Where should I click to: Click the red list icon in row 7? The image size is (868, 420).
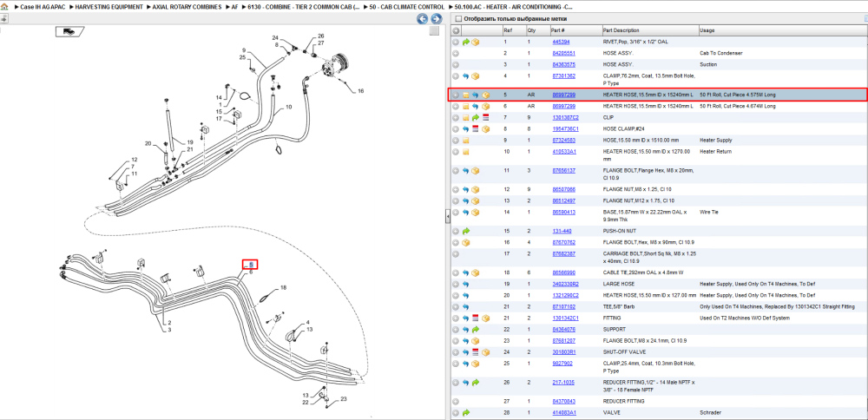[486, 118]
